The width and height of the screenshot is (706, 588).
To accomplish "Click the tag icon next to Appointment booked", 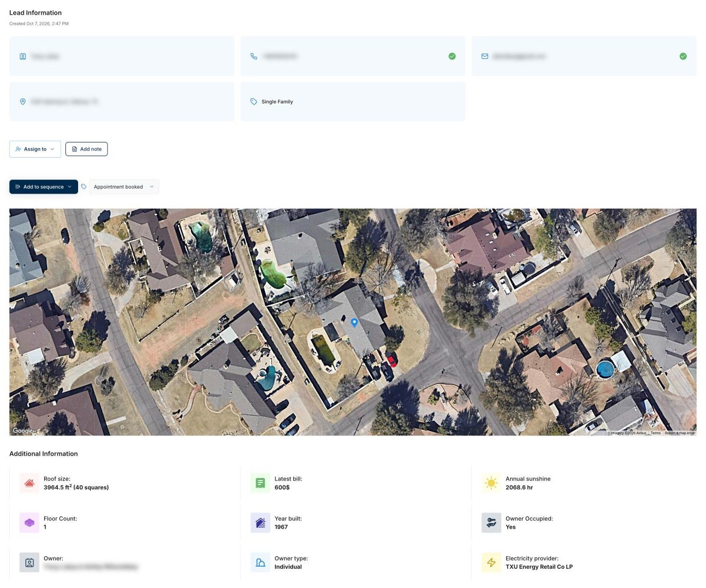I will [84, 187].
